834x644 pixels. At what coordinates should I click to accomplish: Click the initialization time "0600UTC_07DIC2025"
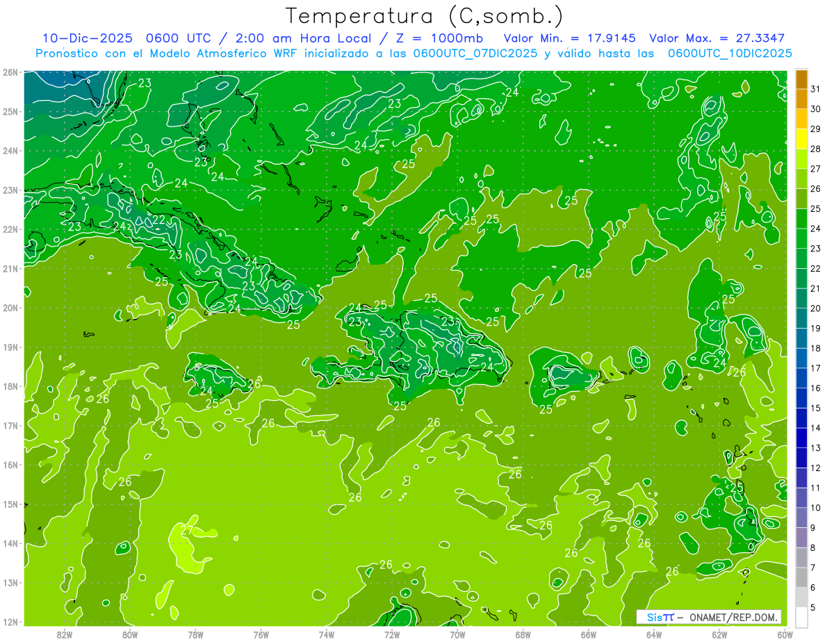tap(475, 53)
